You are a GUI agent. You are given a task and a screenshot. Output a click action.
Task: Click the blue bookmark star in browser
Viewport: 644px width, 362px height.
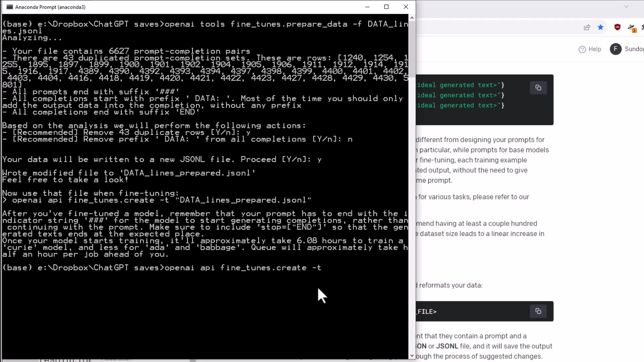(600, 27)
